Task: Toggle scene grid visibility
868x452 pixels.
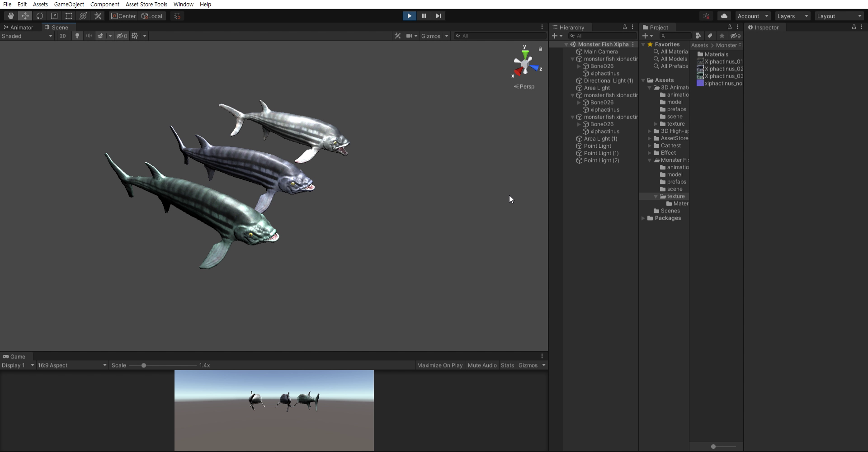Action: click(135, 36)
